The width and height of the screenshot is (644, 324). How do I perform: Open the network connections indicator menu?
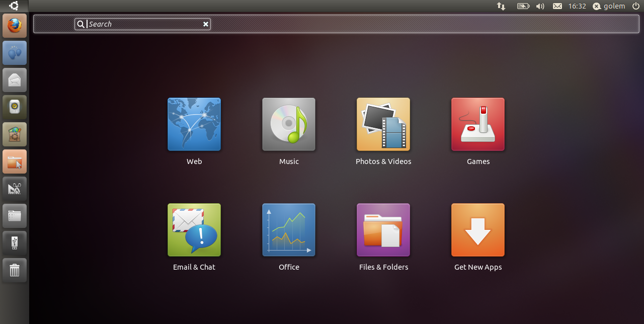[x=501, y=6]
